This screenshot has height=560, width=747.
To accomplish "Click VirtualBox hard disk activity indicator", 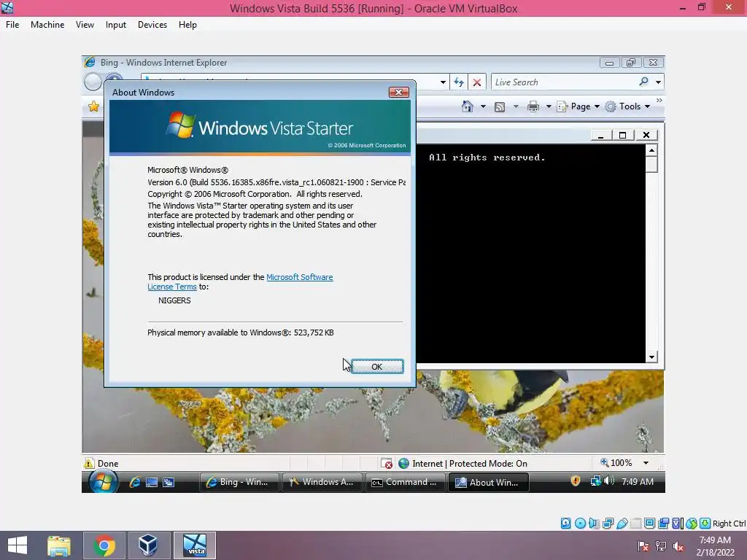I will point(565,524).
